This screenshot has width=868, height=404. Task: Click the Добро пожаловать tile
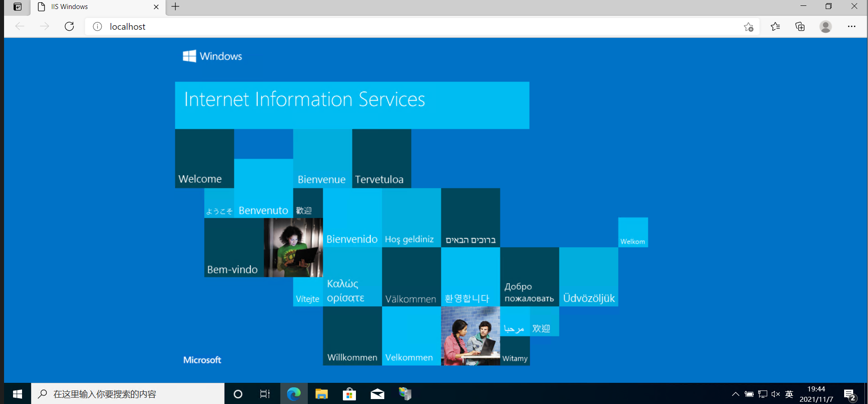coord(530,277)
